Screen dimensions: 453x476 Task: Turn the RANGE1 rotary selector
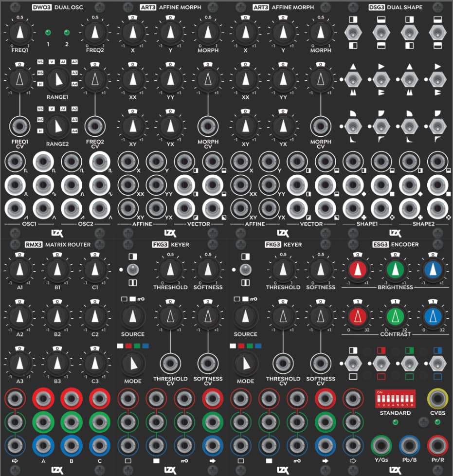click(57, 79)
